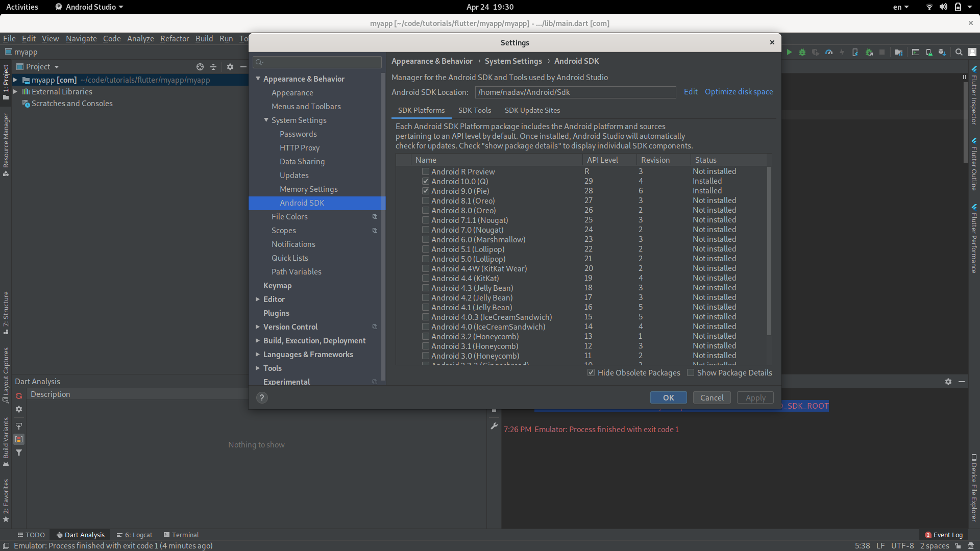
Task: Click the wrench icon in Event Log panel
Action: coord(494,426)
